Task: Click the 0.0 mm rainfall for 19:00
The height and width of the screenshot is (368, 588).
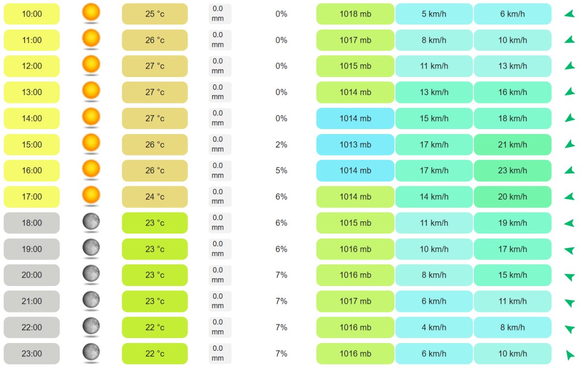Action: [218, 249]
